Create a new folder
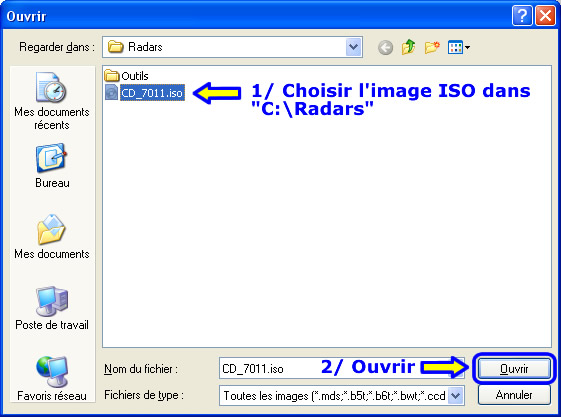Viewport: 561px width, 417px height. coord(432,47)
